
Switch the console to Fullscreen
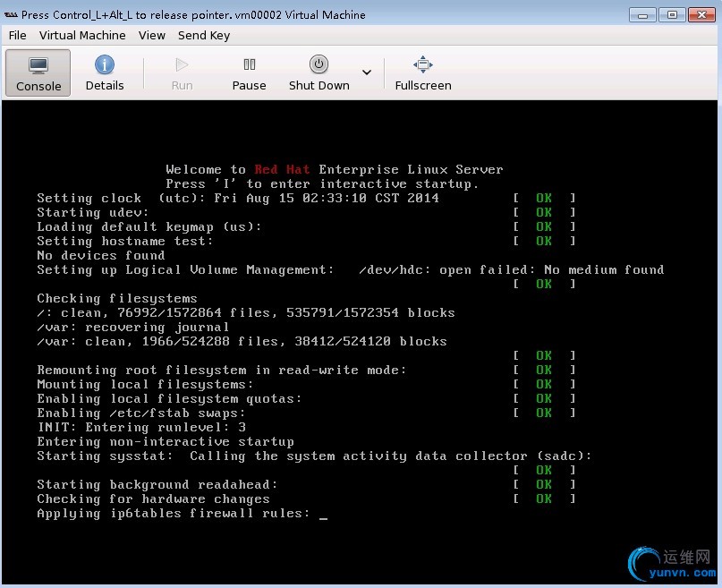point(423,73)
